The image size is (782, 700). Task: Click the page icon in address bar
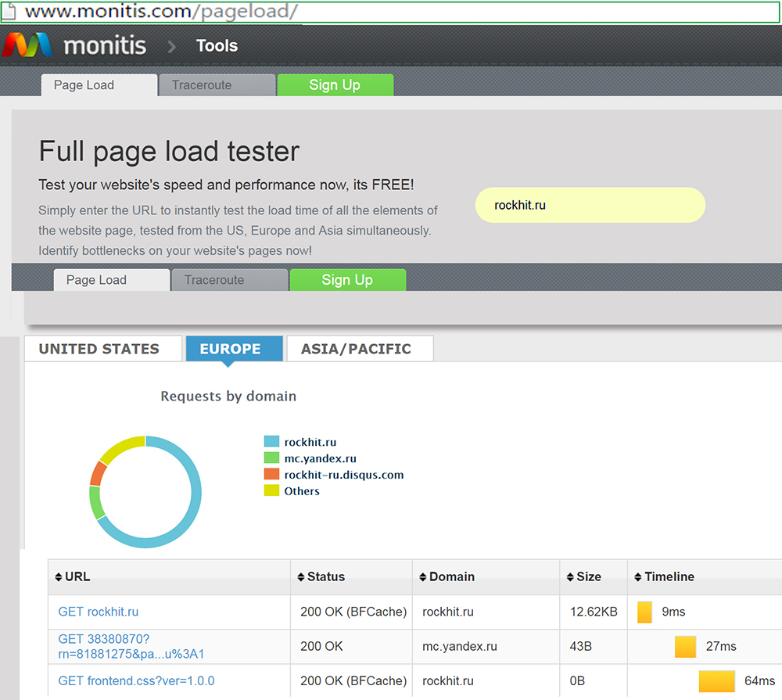(x=11, y=13)
